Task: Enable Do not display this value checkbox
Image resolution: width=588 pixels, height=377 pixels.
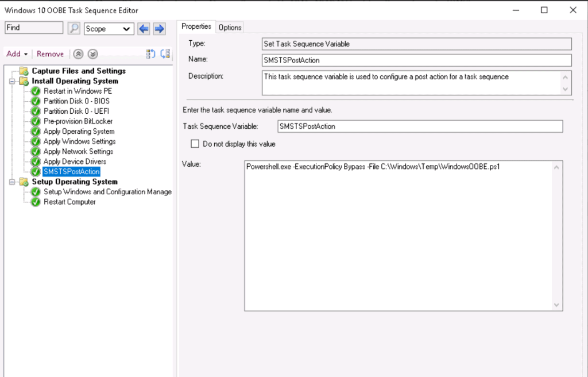Action: point(195,144)
